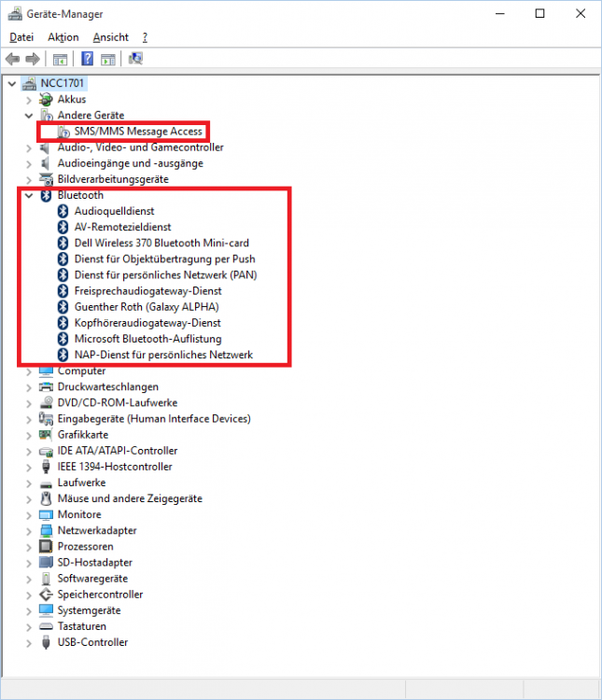Select Guenther Roth (Galaxy ALPHA) device

(147, 306)
